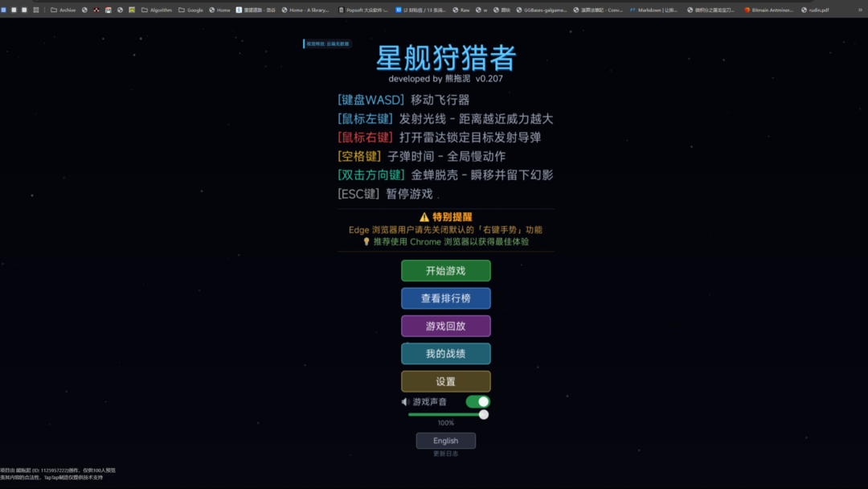View 我的战绩 personal records

pyautogui.click(x=445, y=354)
